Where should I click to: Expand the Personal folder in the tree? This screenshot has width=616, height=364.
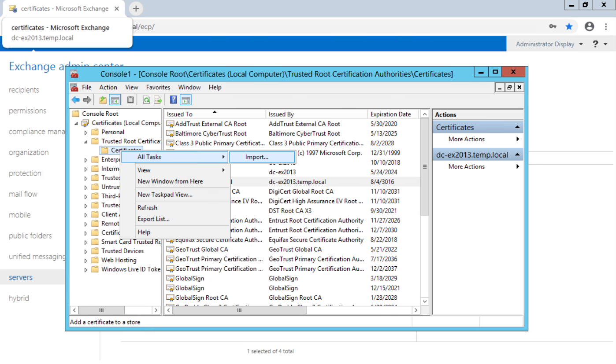click(86, 132)
